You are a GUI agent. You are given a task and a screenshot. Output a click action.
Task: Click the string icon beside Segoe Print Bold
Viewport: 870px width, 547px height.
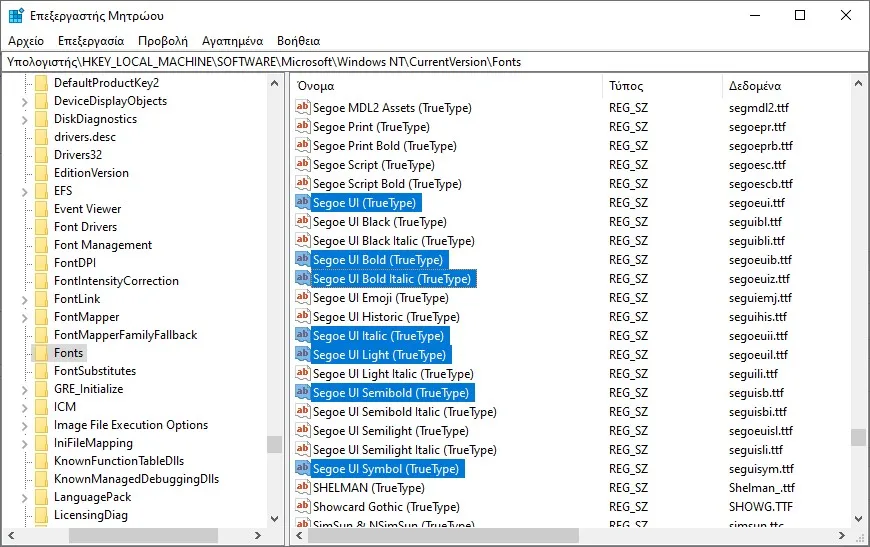pyautogui.click(x=302, y=145)
